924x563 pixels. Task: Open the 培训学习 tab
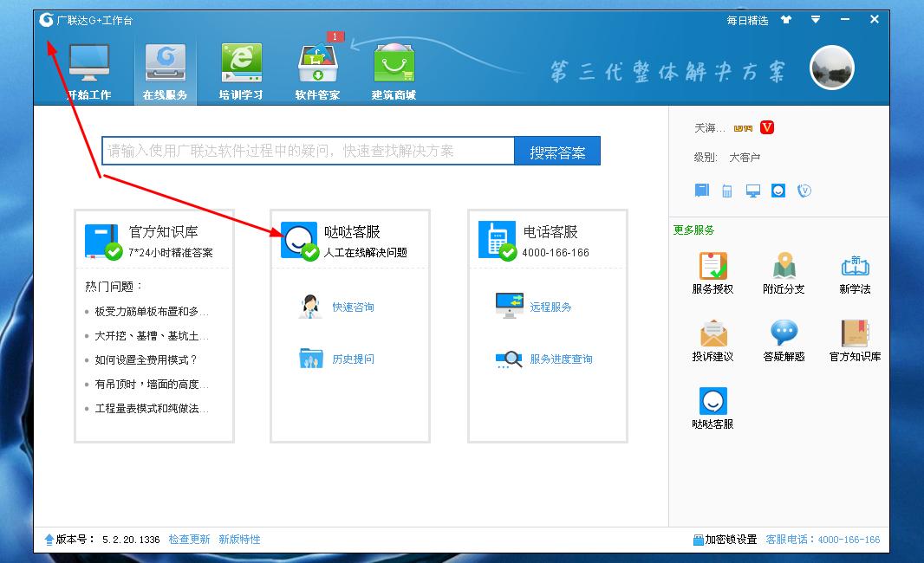point(241,72)
